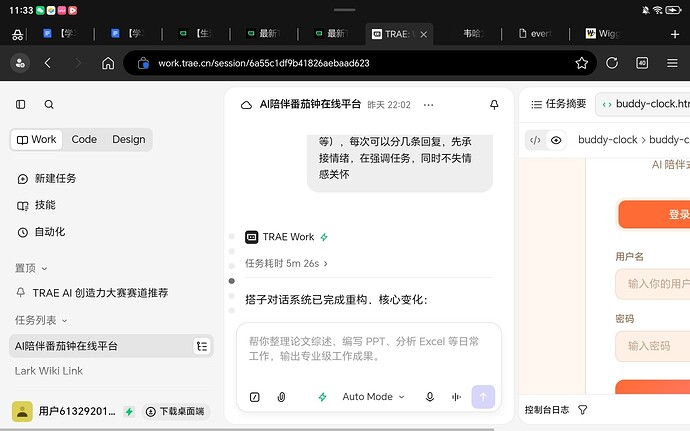The height and width of the screenshot is (431, 690).
Task: Click the notification bell in chat header
Action: click(x=494, y=104)
